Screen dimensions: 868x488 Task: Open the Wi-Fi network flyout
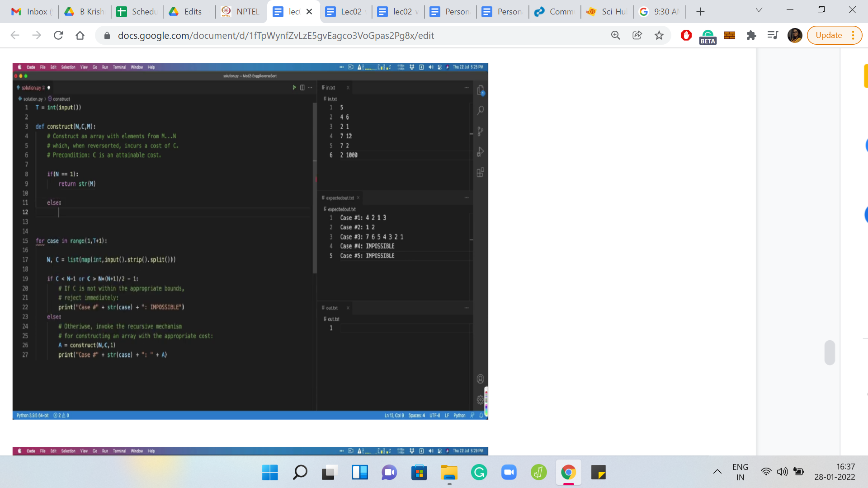tap(766, 472)
